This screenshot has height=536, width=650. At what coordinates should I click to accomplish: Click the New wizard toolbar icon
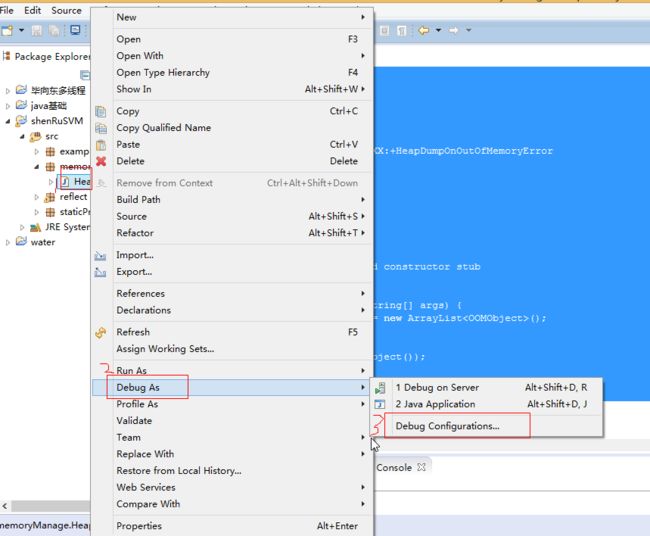[7, 30]
